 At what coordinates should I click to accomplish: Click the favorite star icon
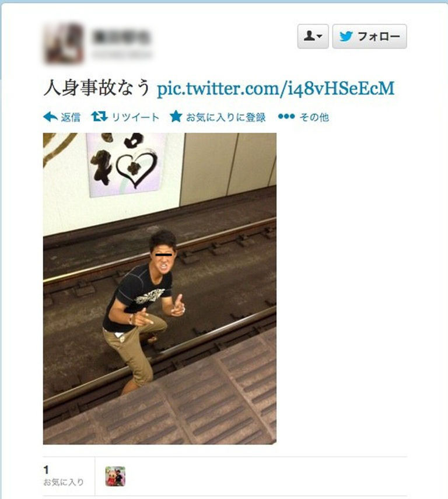[176, 117]
